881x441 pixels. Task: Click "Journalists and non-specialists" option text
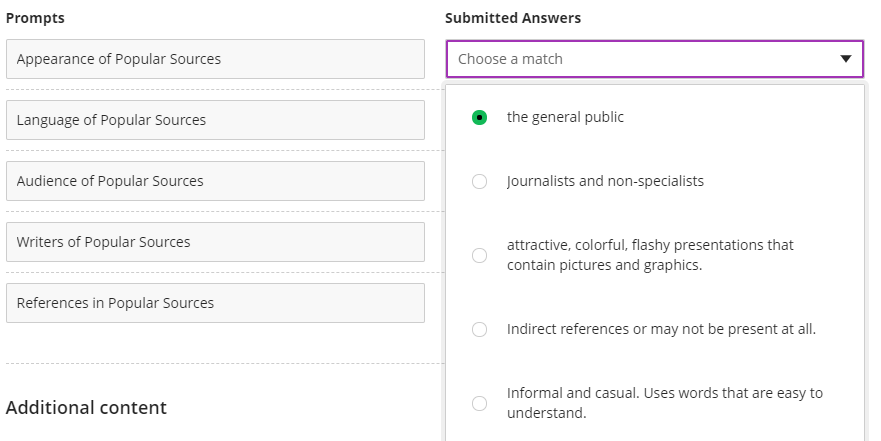(x=605, y=181)
